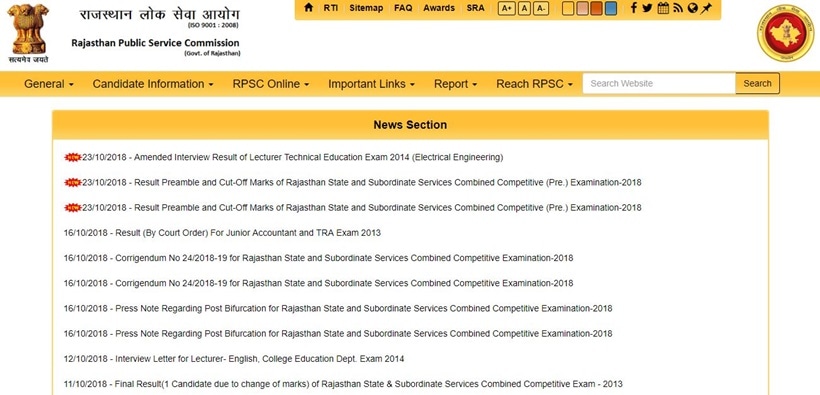Click the News Section header
The width and height of the screenshot is (820, 395).
(410, 125)
